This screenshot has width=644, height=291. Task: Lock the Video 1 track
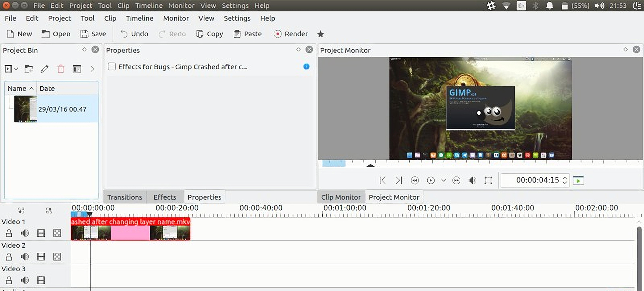[x=9, y=233]
